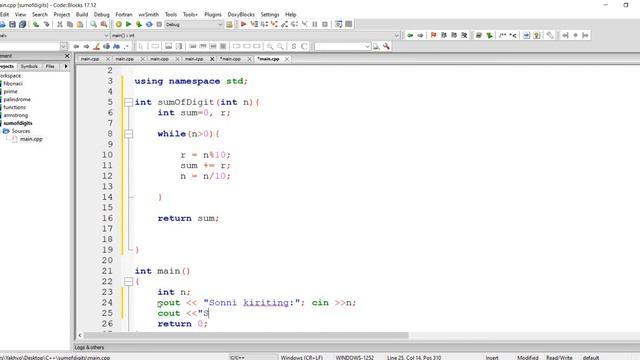
Task: Open main.cpp in the project tree
Action: (x=31, y=139)
